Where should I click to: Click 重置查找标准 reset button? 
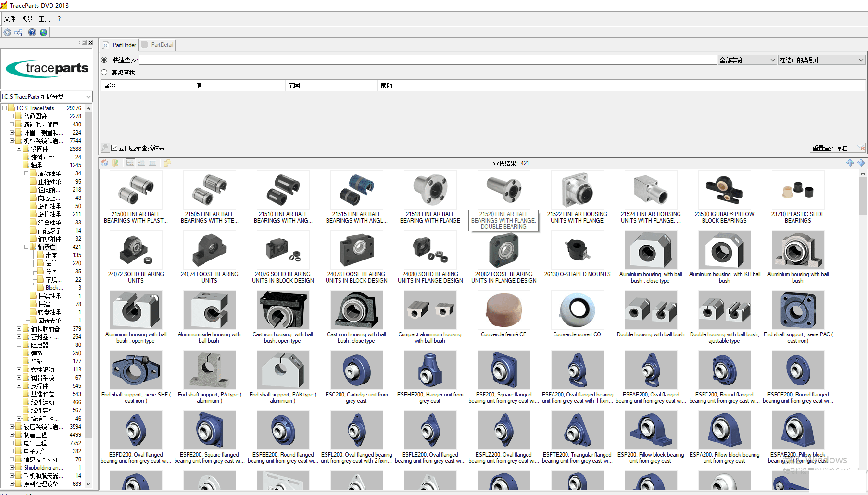tap(830, 148)
